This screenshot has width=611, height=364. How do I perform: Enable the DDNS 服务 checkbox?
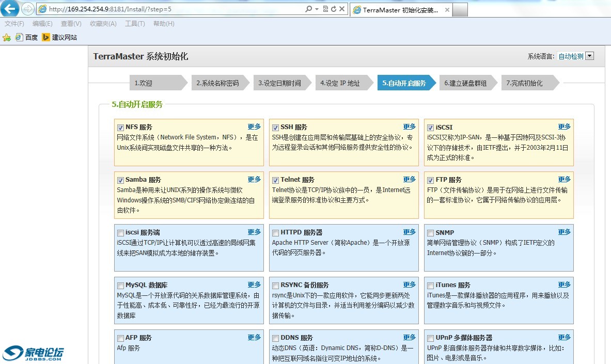point(275,338)
